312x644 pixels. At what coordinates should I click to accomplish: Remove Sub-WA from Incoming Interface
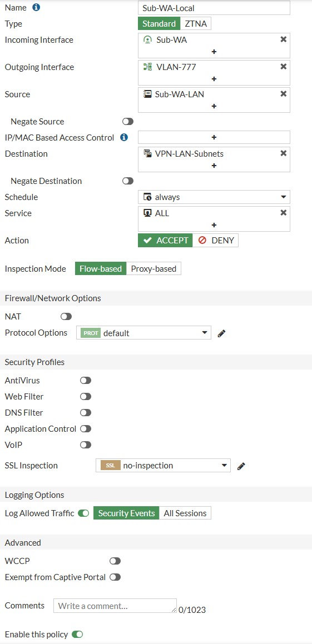click(283, 39)
